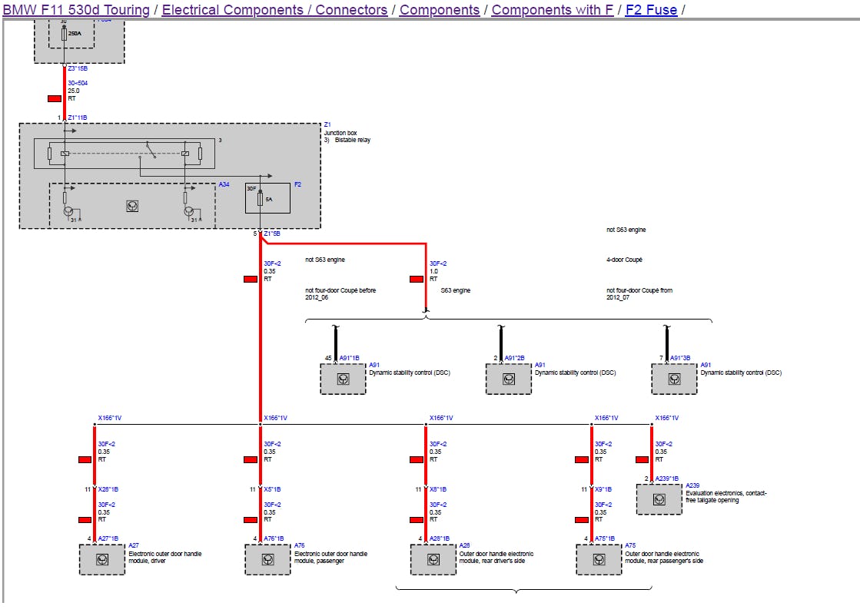Click the F2 Fuse breadcrumb link
The width and height of the screenshot is (860, 616).
click(x=651, y=10)
